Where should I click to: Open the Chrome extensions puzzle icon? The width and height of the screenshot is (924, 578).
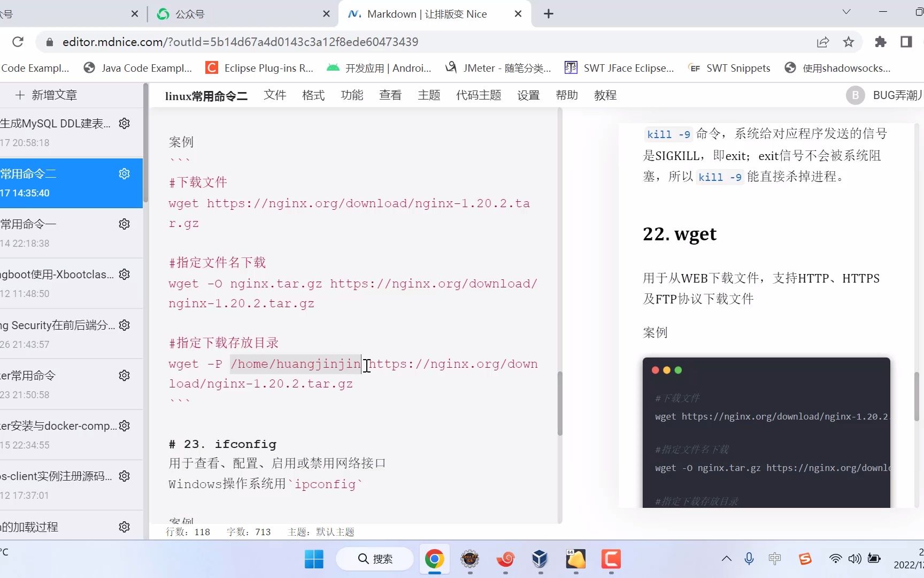click(x=880, y=42)
